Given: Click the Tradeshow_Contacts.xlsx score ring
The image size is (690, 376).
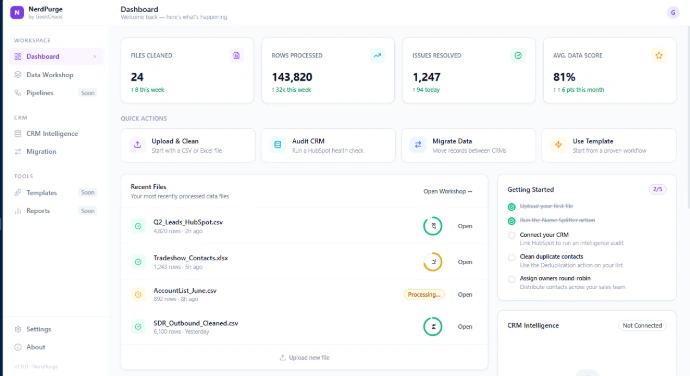Looking at the screenshot, I should 433,262.
